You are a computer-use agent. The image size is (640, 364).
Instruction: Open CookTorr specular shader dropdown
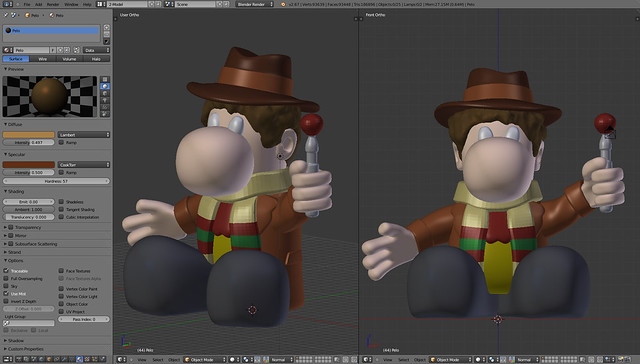point(84,165)
